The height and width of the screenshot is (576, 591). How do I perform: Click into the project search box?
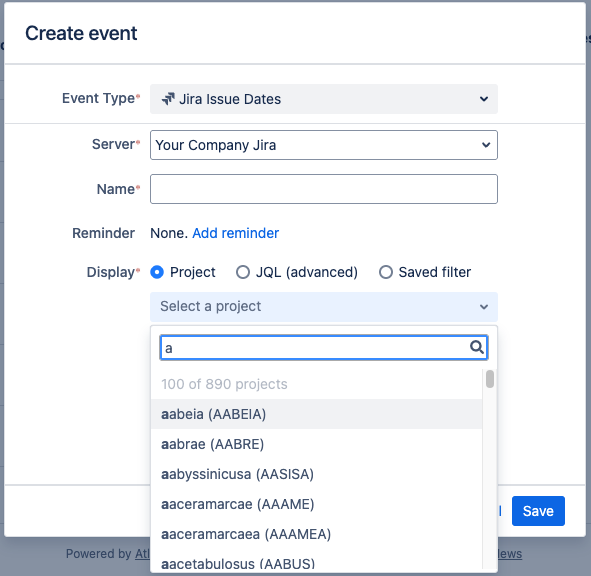(x=324, y=347)
